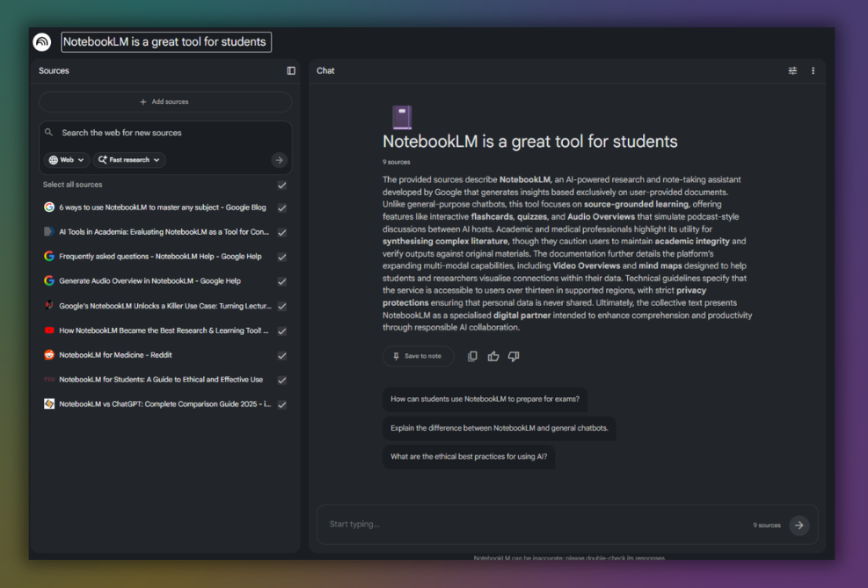Click the Save to note button
Viewport: 868px width, 588px height.
pos(418,356)
